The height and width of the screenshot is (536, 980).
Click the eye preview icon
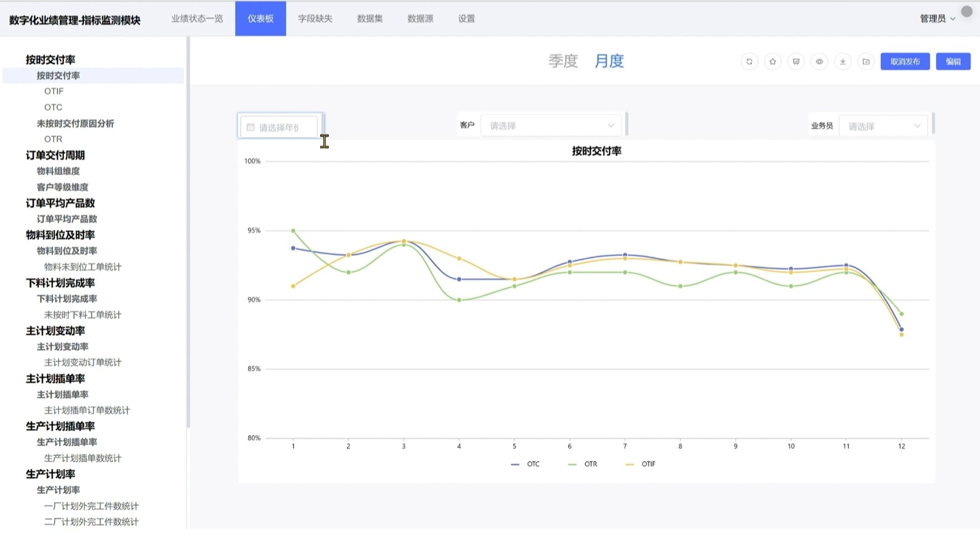pyautogui.click(x=819, y=62)
